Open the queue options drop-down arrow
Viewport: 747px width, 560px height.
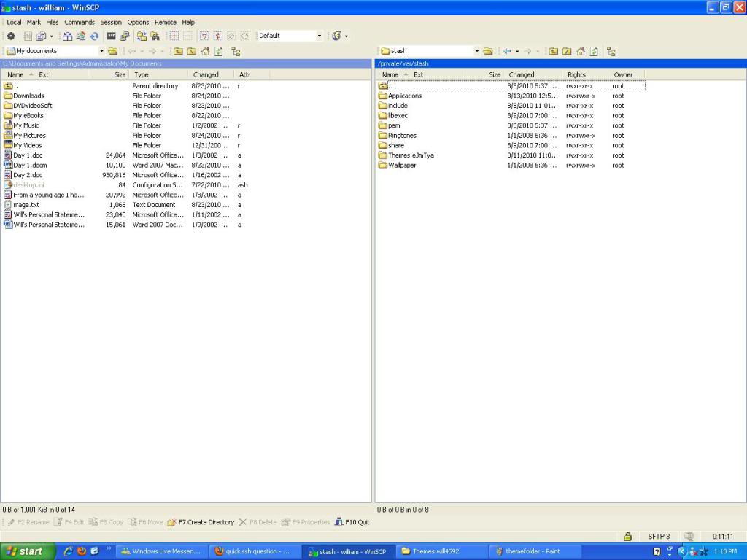[52, 36]
